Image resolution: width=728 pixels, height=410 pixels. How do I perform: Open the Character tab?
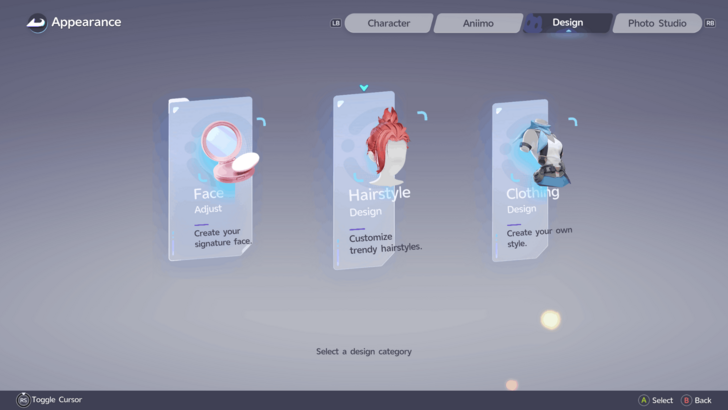(x=389, y=23)
